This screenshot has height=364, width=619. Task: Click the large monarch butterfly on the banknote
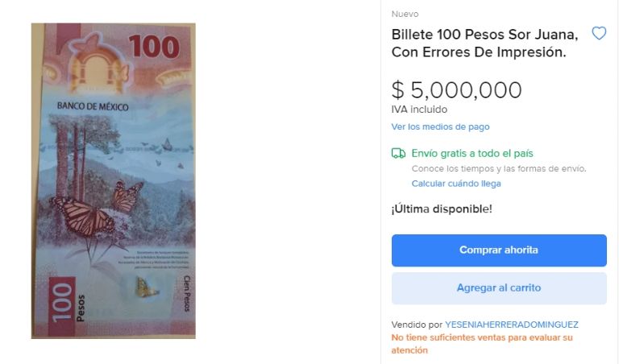[83, 216]
